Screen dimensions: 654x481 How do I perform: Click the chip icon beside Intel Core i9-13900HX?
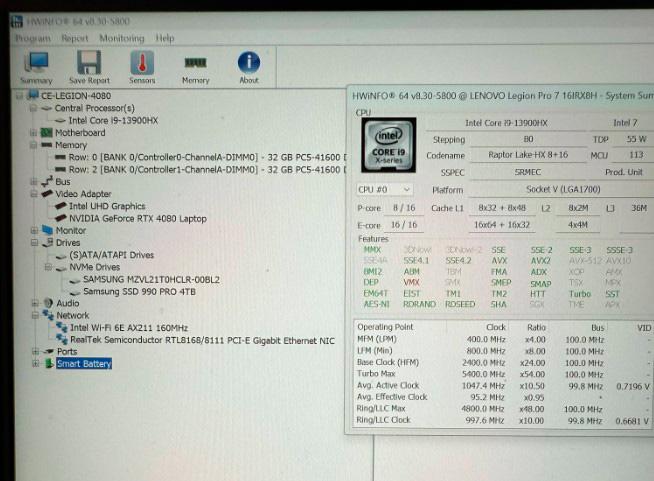click(60, 121)
